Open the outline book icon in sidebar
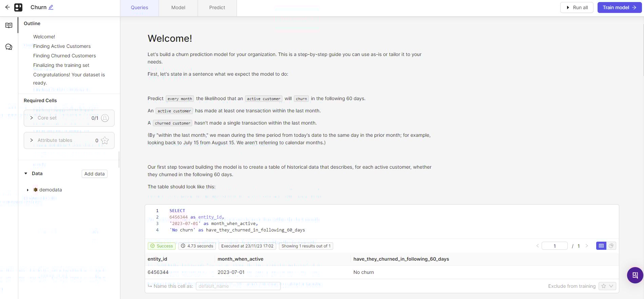 (9, 25)
